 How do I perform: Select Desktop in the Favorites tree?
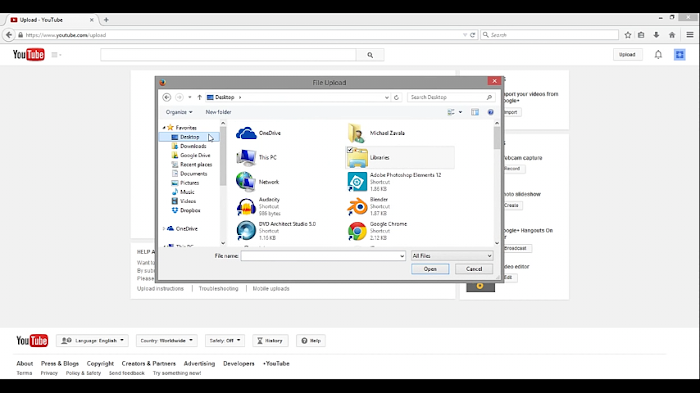pyautogui.click(x=189, y=137)
